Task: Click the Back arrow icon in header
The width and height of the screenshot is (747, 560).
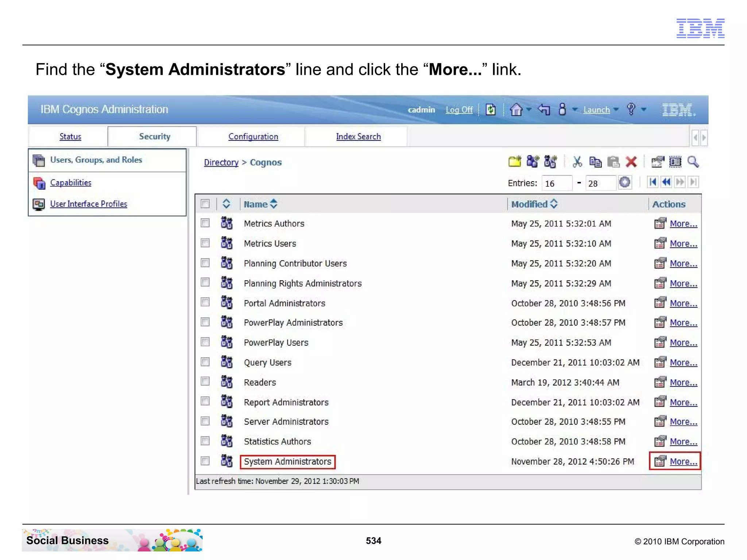Action: pos(544,109)
